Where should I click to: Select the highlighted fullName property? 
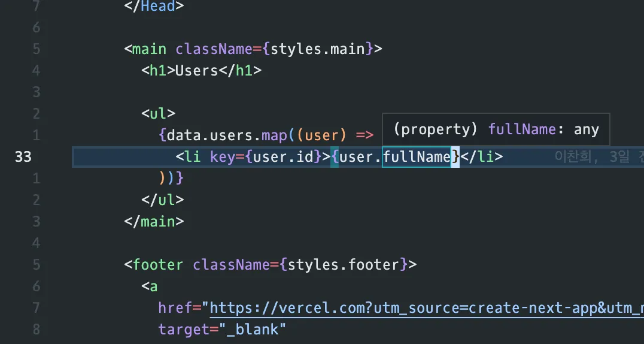[417, 157]
